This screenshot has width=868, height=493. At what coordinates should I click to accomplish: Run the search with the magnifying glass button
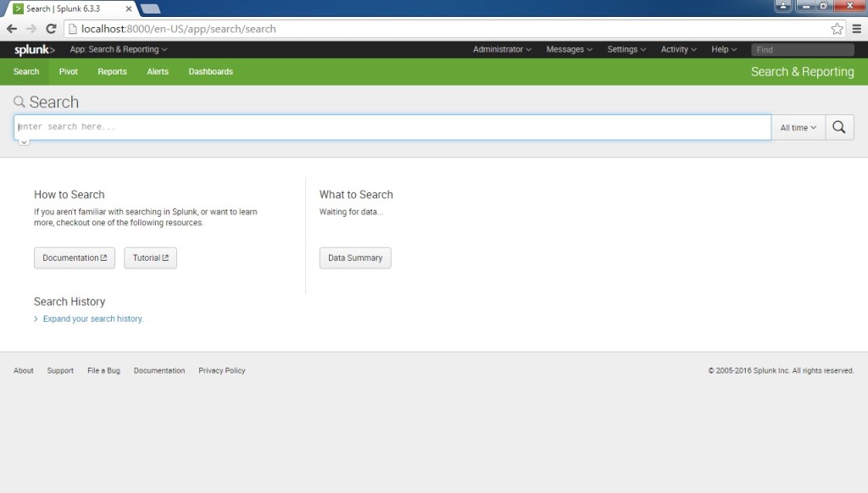point(838,126)
